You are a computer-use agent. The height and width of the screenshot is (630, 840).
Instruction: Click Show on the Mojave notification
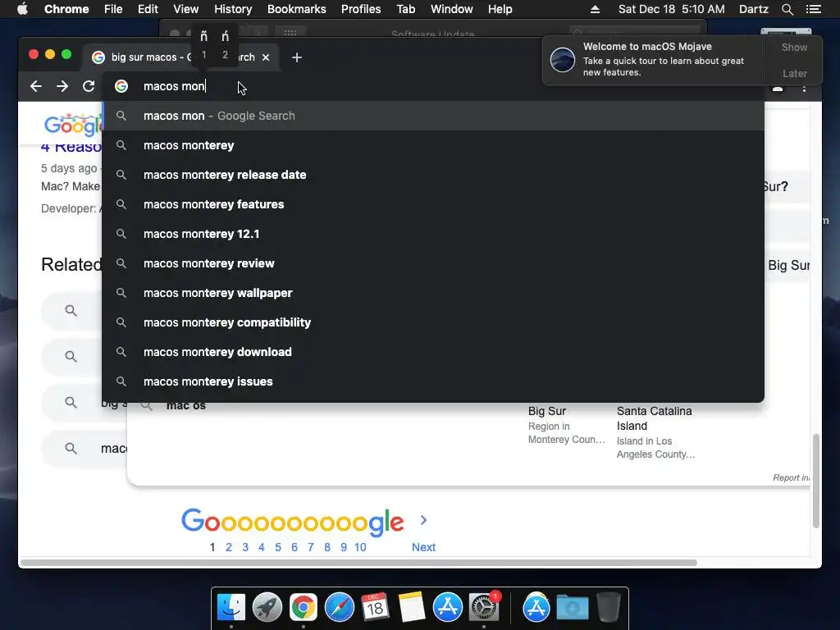point(794,47)
